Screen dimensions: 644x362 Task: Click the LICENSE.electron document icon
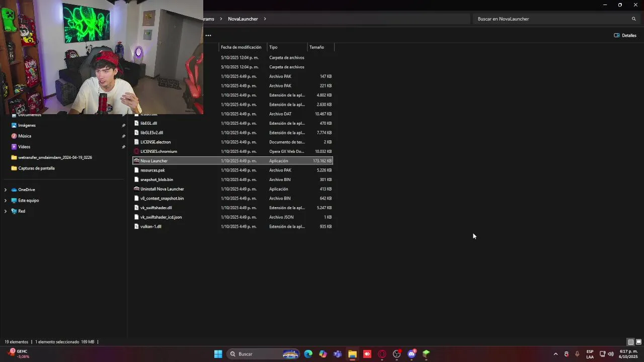[x=136, y=142]
